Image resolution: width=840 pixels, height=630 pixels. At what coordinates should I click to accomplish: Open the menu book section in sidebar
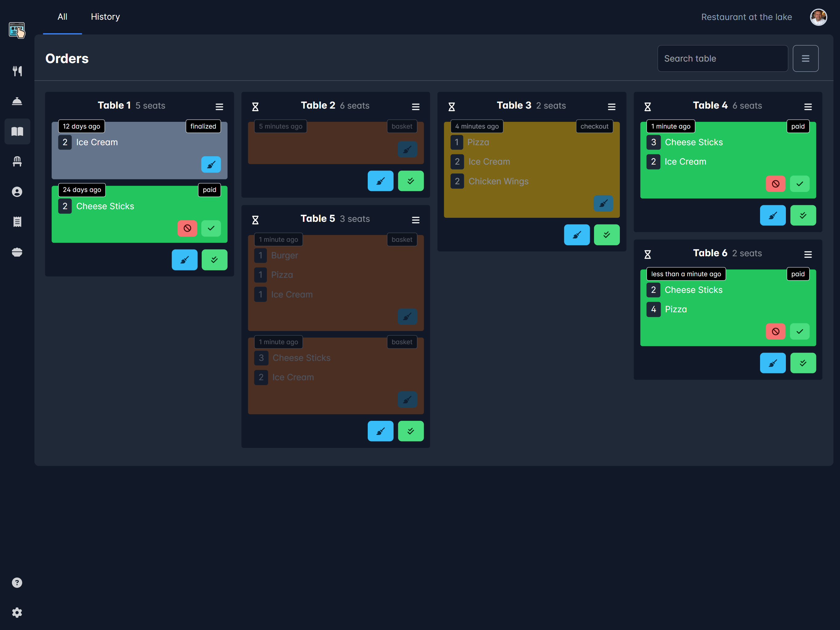coord(17,131)
